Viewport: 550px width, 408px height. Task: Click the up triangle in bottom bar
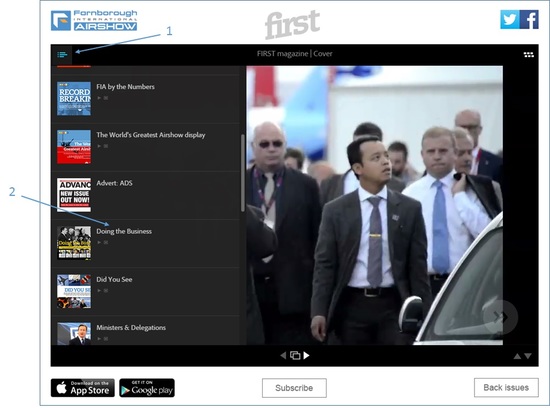(517, 356)
